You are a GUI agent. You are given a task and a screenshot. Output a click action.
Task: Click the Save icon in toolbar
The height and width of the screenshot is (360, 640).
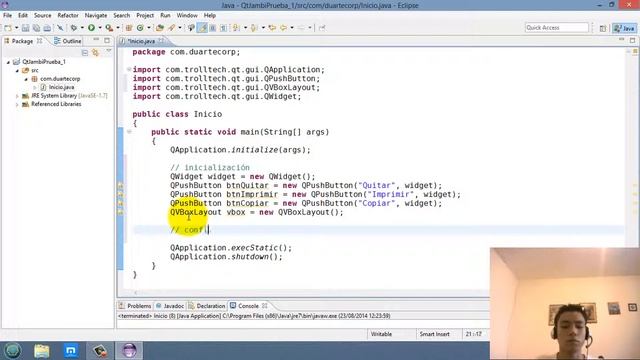click(25, 28)
